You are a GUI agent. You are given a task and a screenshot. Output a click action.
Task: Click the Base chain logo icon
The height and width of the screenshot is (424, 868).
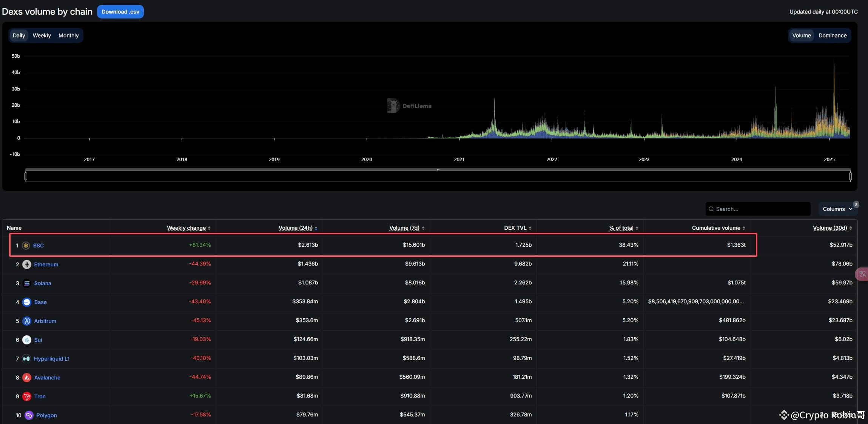(27, 302)
